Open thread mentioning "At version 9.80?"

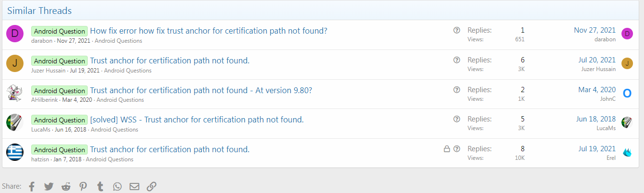coord(201,90)
